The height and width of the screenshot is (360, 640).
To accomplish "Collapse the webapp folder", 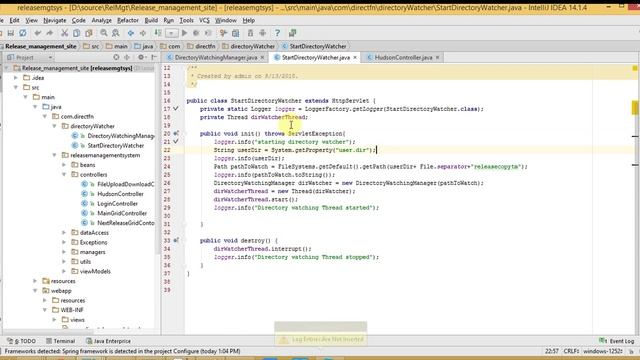I will (x=35, y=291).
